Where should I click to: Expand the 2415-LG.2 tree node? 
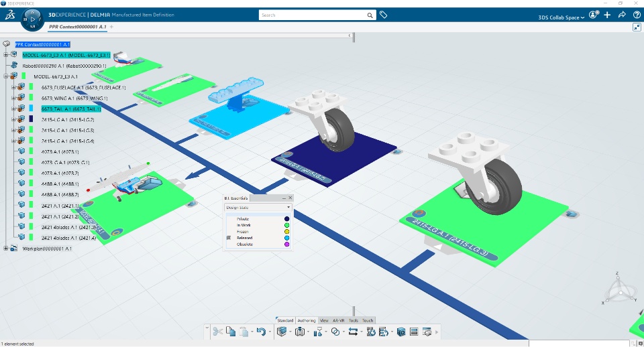point(13,119)
